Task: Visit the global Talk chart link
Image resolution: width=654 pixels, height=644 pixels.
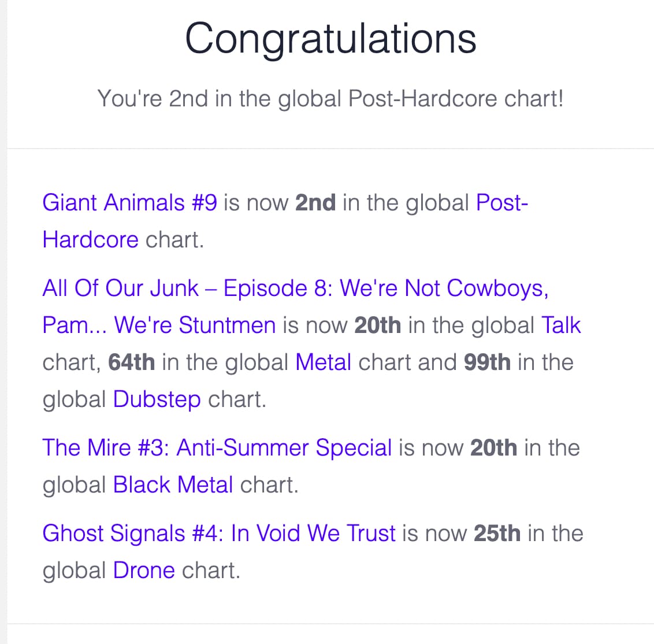Action: click(x=560, y=325)
